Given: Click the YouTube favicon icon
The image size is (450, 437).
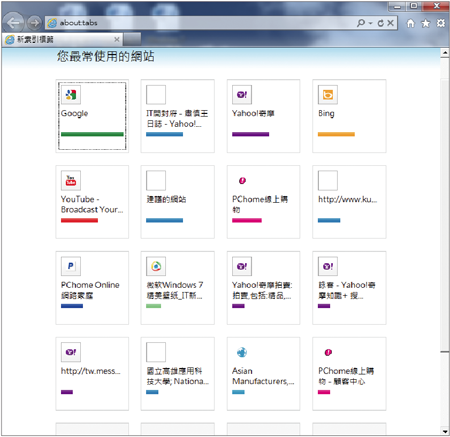Looking at the screenshot, I should tap(71, 180).
